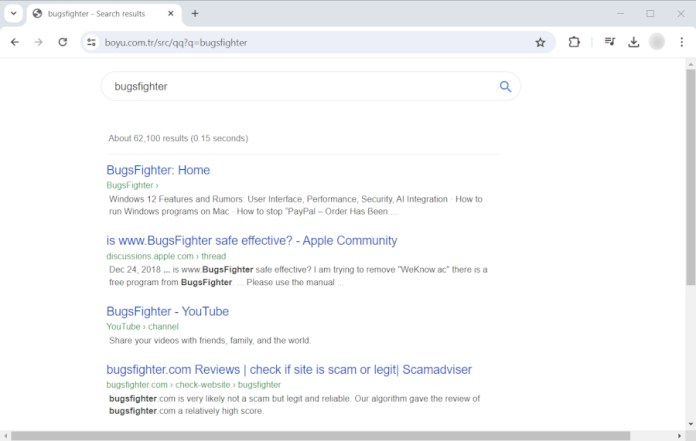This screenshot has width=696, height=441.
Task: Open the site information icon in address bar
Action: pyautogui.click(x=91, y=42)
